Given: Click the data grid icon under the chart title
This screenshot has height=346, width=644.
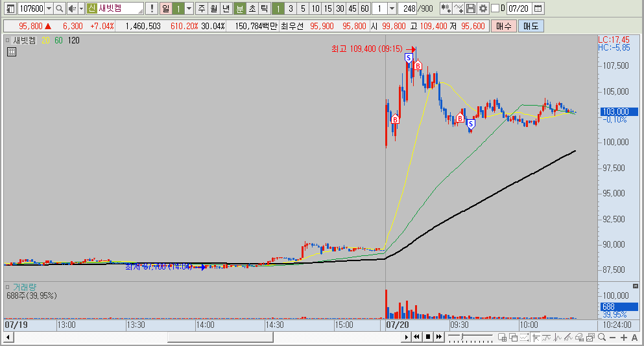Looking at the screenshot, I should point(12,52).
